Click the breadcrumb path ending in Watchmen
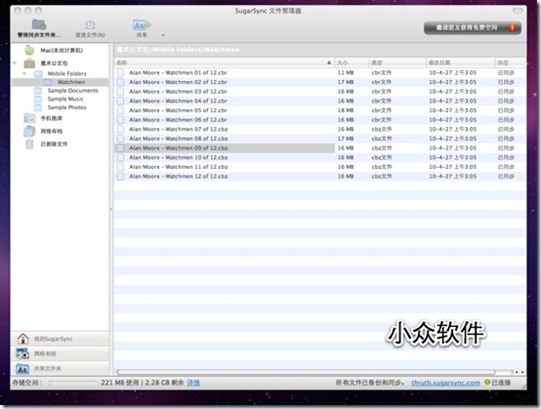This screenshot has width=541, height=409. pos(178,49)
